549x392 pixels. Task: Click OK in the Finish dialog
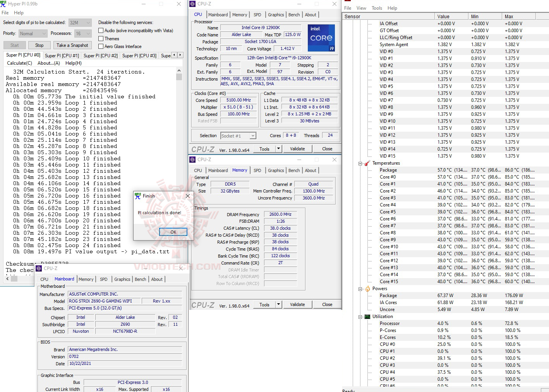pyautogui.click(x=173, y=232)
